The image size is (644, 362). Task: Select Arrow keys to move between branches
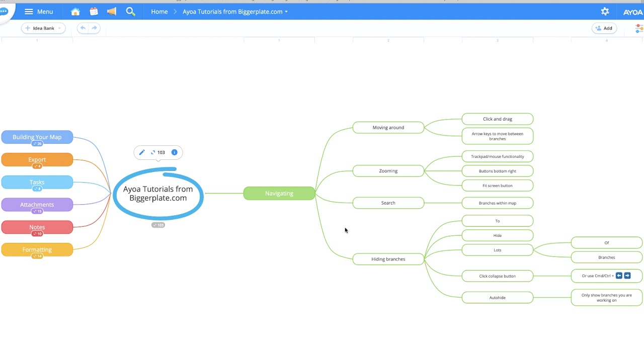click(x=498, y=136)
